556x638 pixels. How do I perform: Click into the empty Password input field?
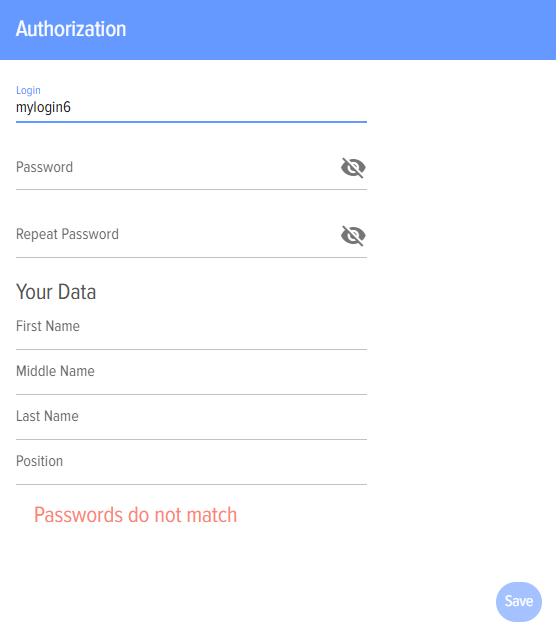tap(177, 168)
